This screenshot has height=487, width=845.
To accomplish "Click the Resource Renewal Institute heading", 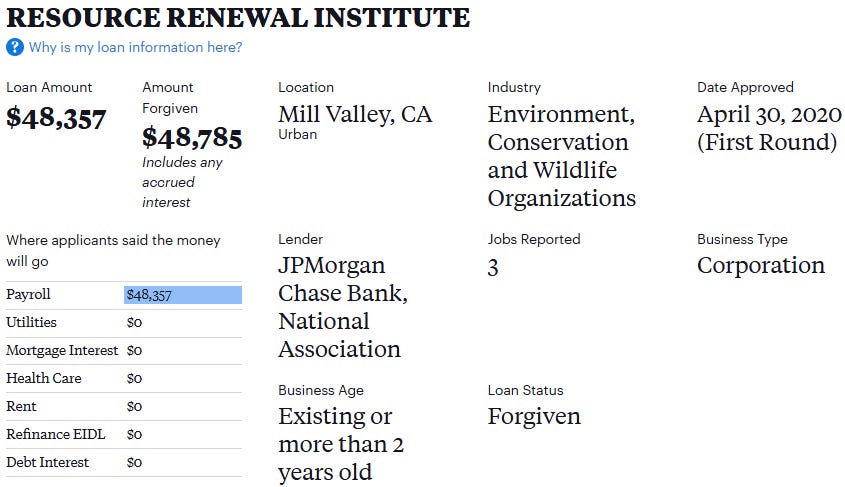I will point(238,17).
